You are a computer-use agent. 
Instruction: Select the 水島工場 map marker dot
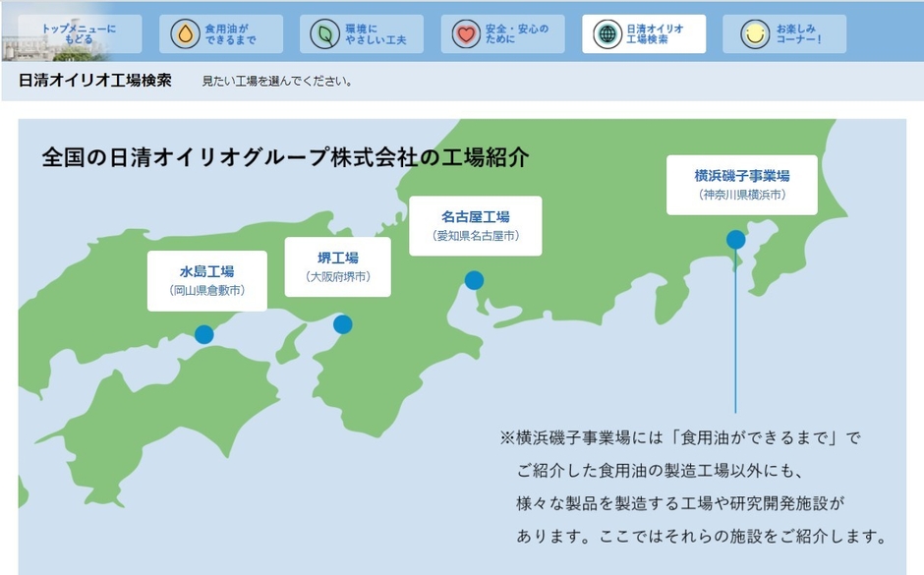point(205,334)
